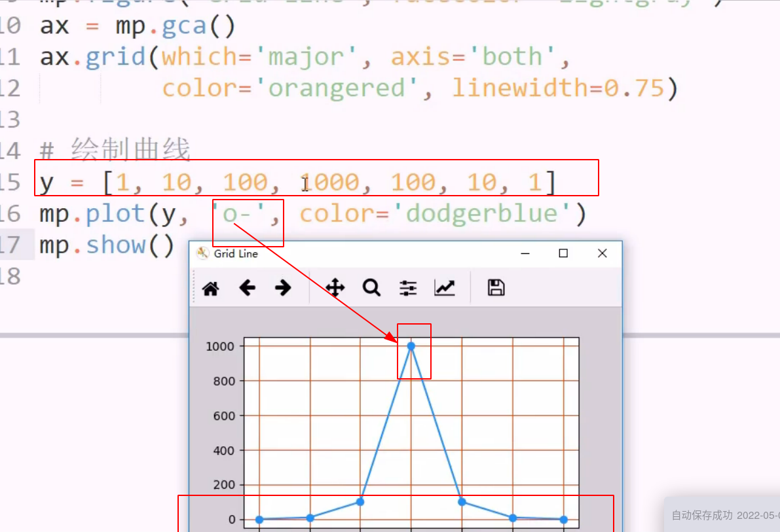Screen dimensions: 780x532
Task: Click the mp.show() code line
Action: pos(107,245)
